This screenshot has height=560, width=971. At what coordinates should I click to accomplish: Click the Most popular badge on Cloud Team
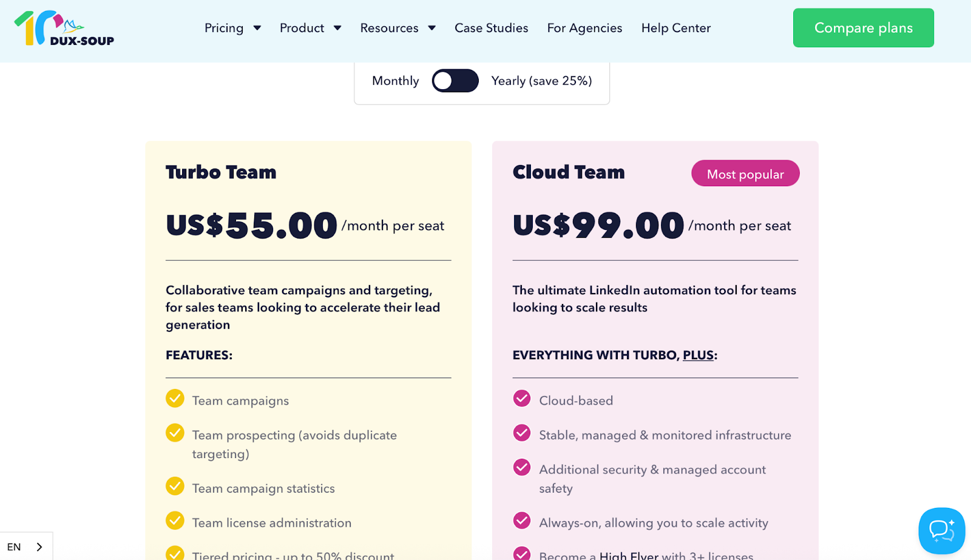tap(745, 173)
